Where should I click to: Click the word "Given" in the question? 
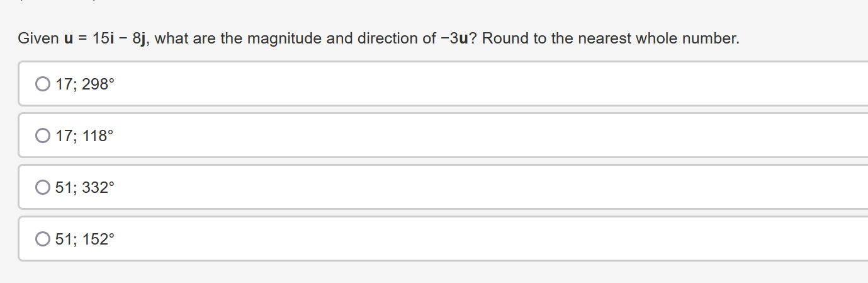click(x=38, y=39)
